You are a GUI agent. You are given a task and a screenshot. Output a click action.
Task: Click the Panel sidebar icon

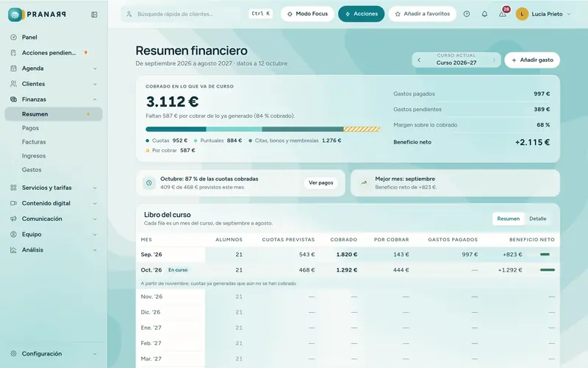(x=13, y=38)
